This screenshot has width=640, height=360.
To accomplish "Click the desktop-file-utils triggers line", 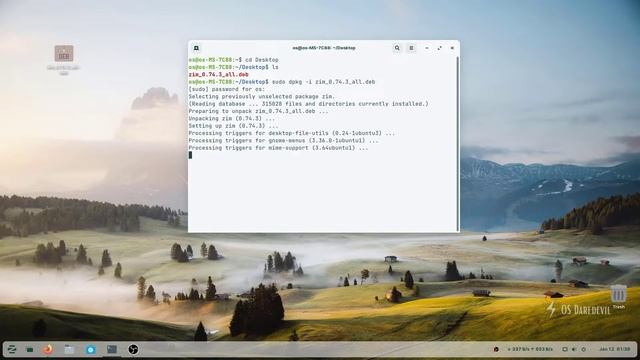I will [291, 133].
